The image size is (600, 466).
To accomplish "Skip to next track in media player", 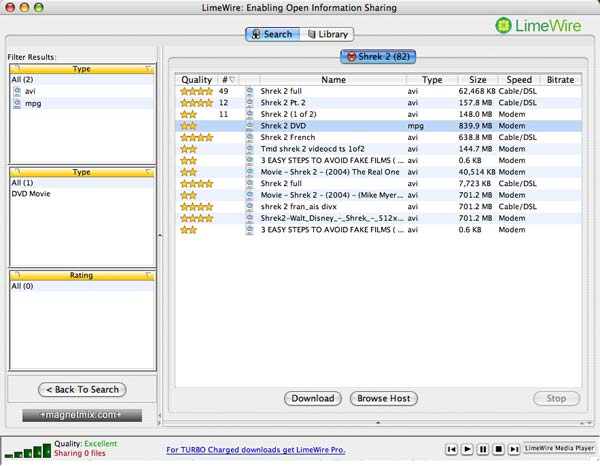I will click(514, 449).
